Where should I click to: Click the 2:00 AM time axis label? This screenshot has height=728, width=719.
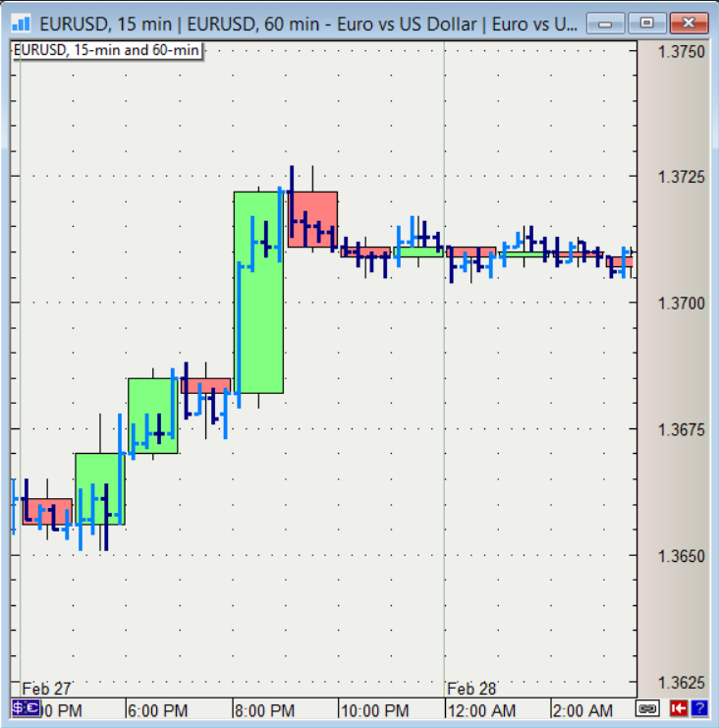(x=583, y=711)
